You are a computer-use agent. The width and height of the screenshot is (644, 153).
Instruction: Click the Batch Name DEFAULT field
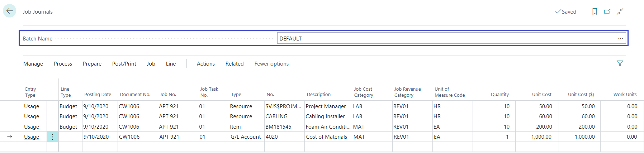click(x=445, y=38)
